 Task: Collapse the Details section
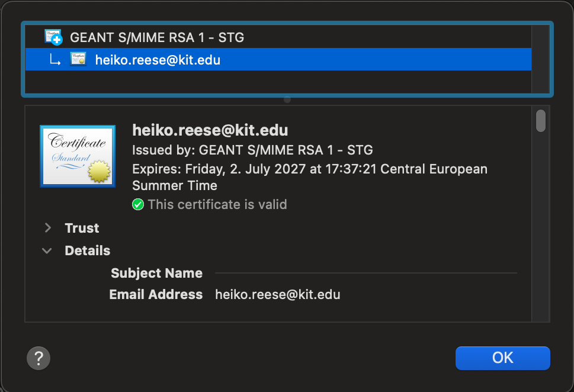47,250
